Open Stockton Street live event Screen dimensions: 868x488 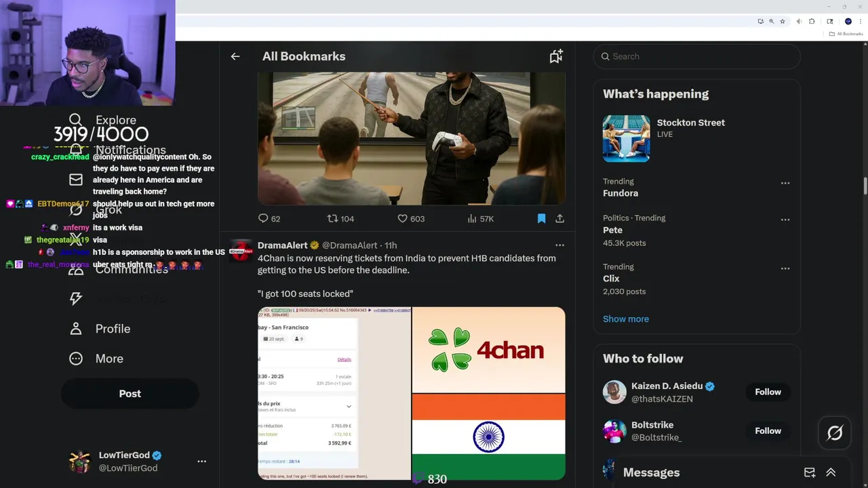691,123
